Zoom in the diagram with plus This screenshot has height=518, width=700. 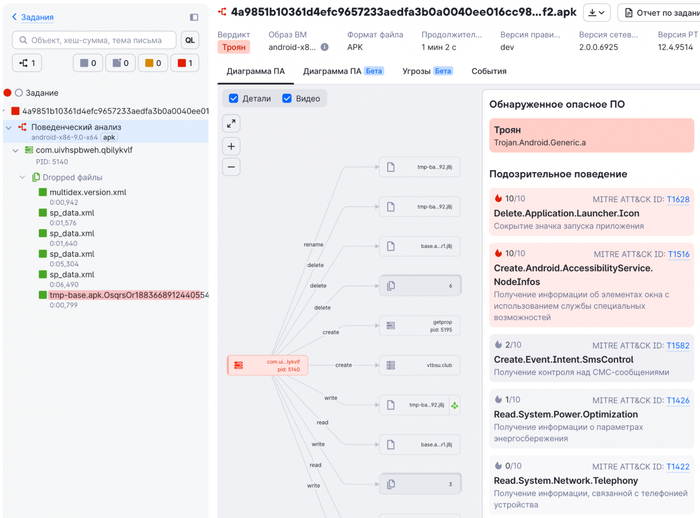(x=231, y=146)
